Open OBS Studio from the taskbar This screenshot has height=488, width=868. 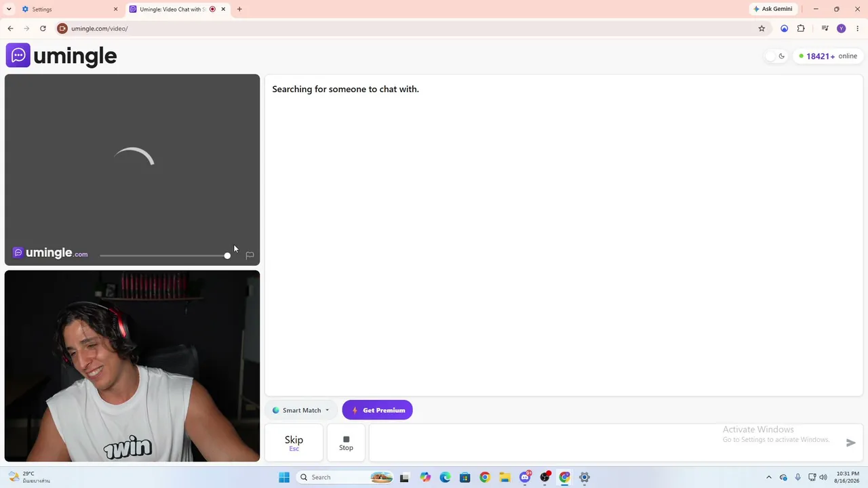coord(545,477)
